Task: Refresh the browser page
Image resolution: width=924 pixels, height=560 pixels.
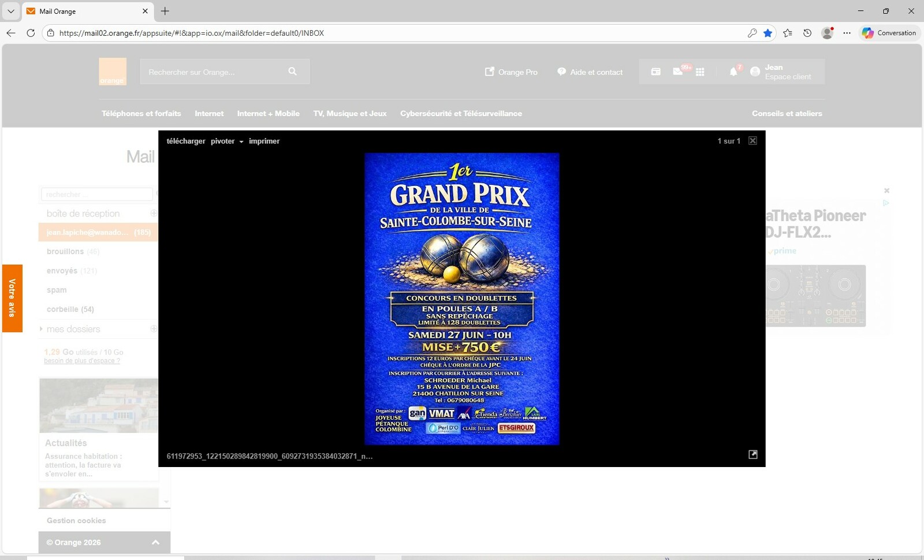Action: 31,33
